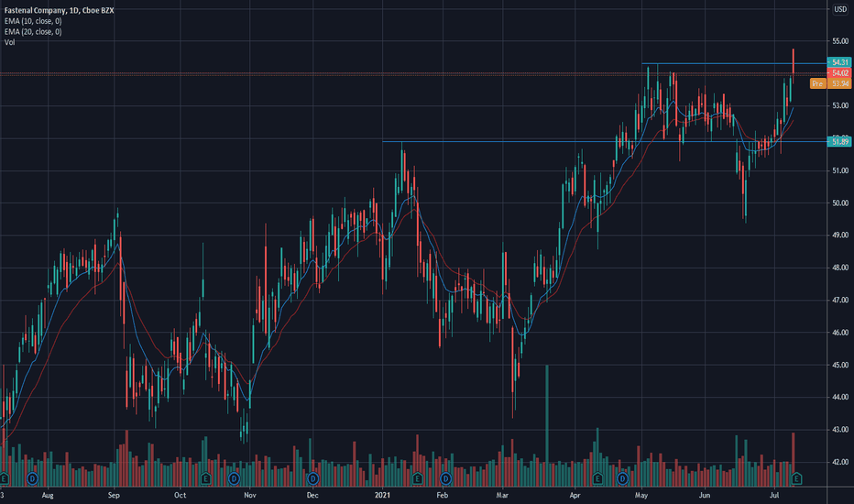The width and height of the screenshot is (854, 504).
Task: Click the 51.00 price axis label
Action: click(840, 170)
